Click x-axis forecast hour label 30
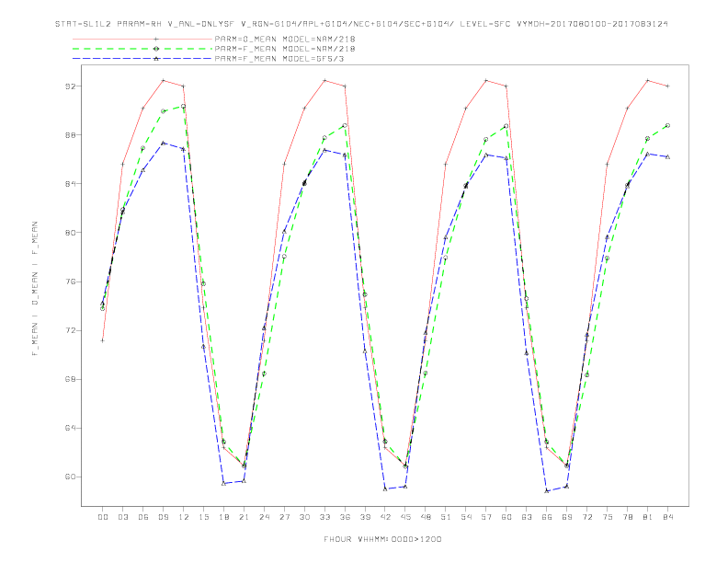 [x=304, y=517]
